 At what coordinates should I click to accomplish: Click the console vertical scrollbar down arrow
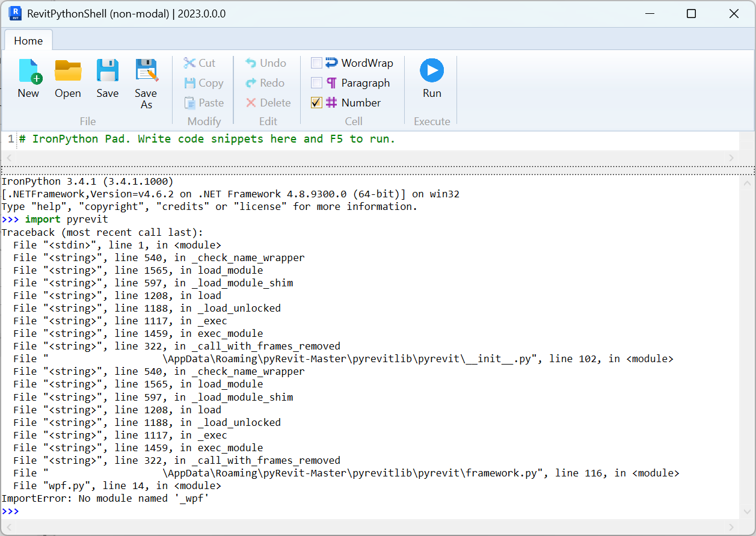746,513
